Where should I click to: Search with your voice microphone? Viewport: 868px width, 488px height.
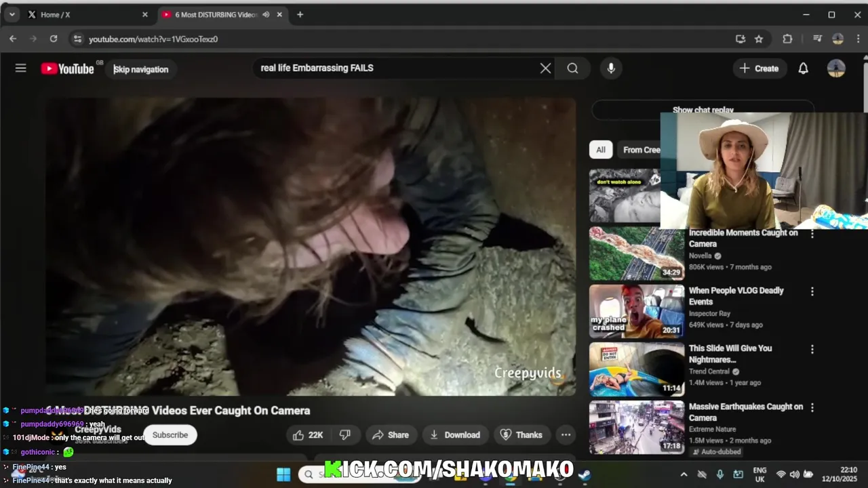point(611,68)
